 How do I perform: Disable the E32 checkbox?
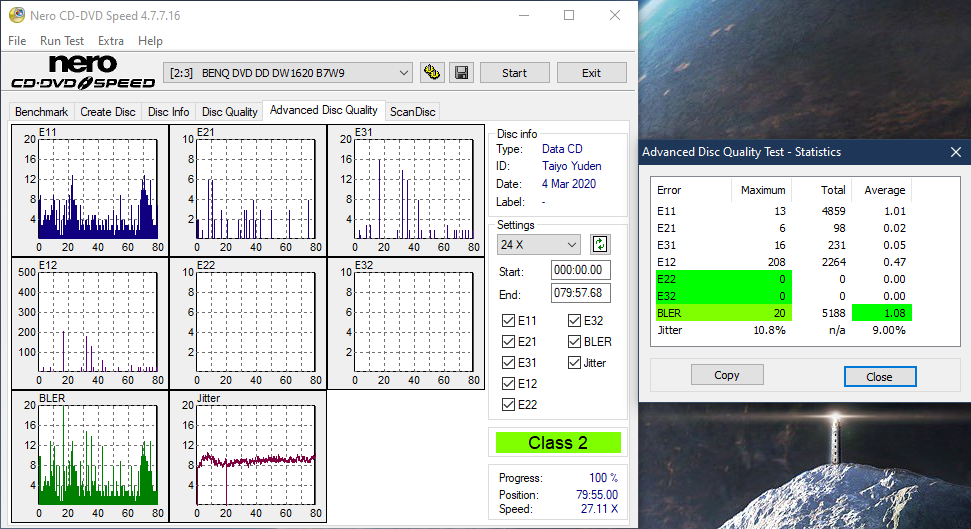[574, 320]
